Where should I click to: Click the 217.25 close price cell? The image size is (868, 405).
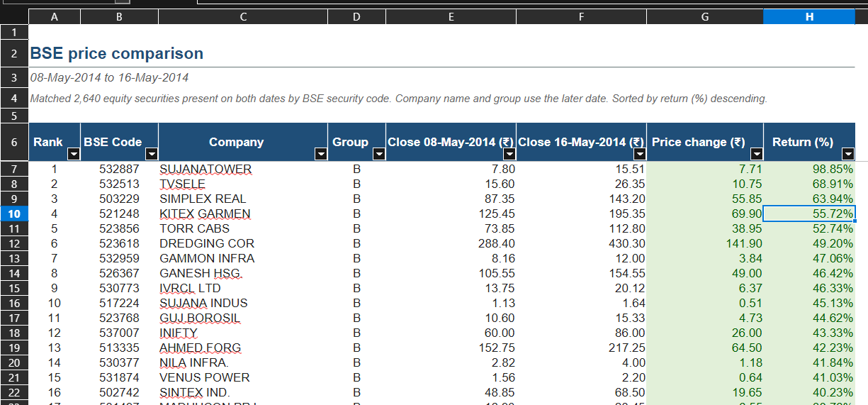pos(581,348)
